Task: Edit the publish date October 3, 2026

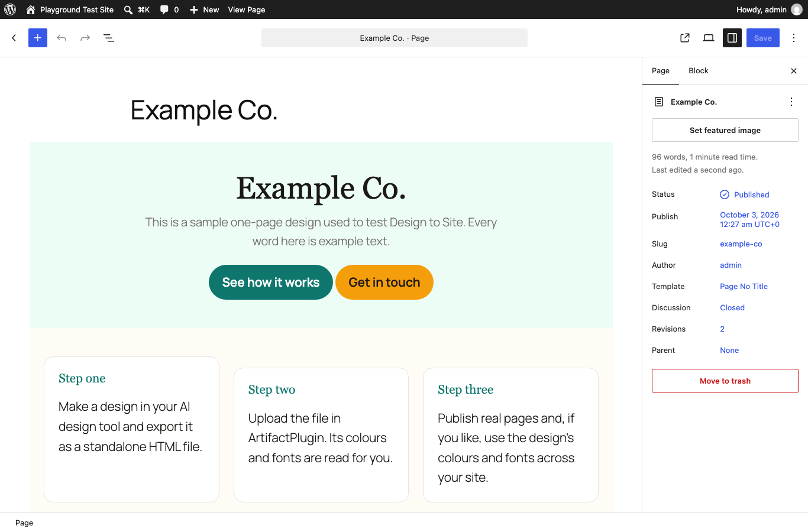Action: 749,219
